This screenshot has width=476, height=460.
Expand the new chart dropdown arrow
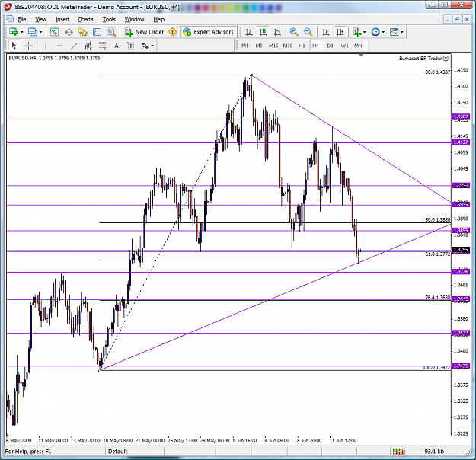click(x=21, y=32)
